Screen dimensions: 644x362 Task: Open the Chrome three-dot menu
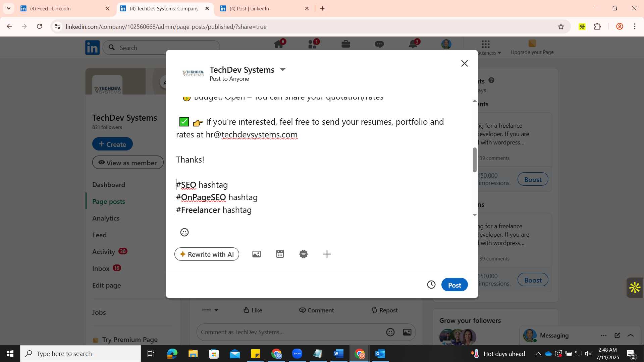click(635, 26)
